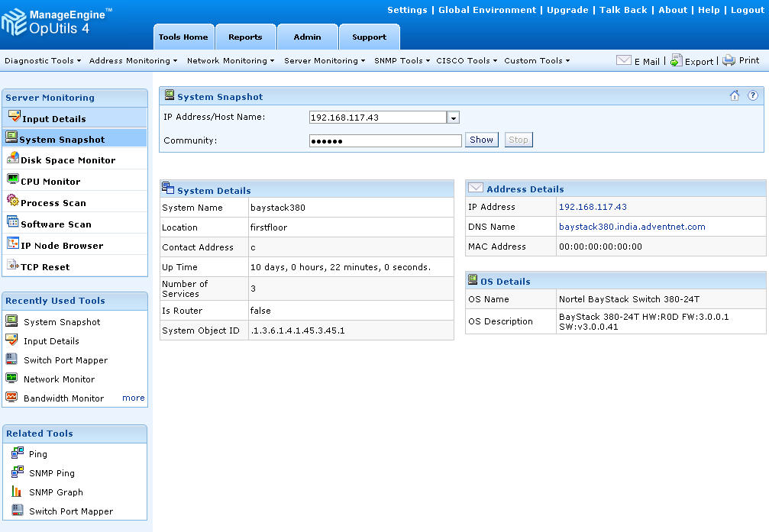Click the E Mail envelope icon
This screenshot has height=532, width=769.
[623, 60]
